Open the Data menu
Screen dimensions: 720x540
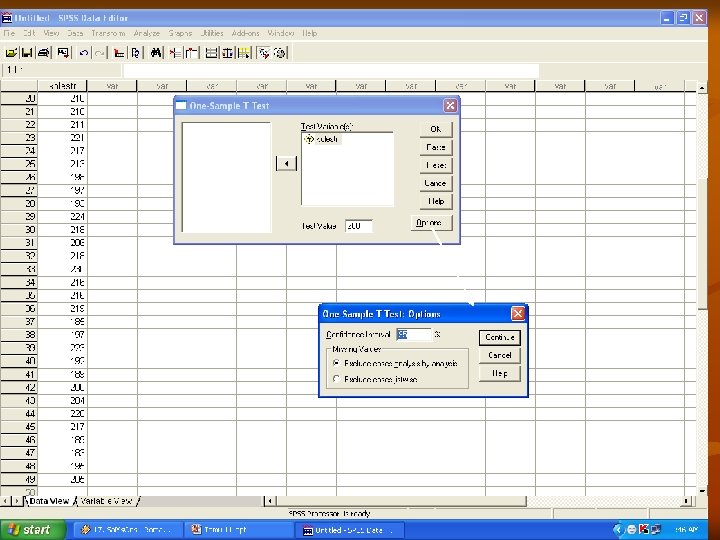tap(75, 33)
